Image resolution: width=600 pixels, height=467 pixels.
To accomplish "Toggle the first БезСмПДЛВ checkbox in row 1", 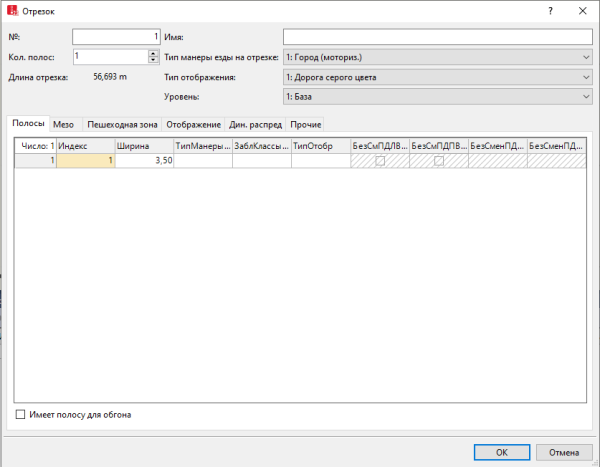I will 379,160.
